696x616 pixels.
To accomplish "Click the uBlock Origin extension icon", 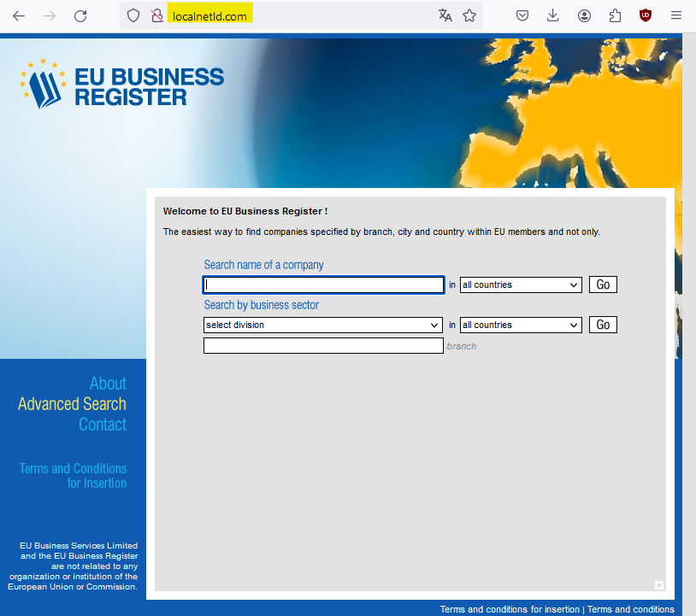I will [646, 15].
